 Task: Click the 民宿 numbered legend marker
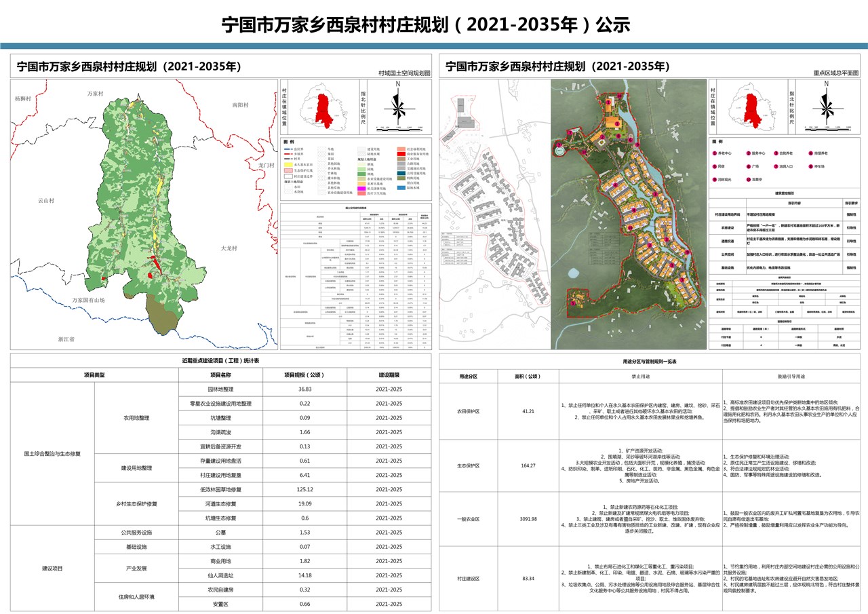(715, 166)
